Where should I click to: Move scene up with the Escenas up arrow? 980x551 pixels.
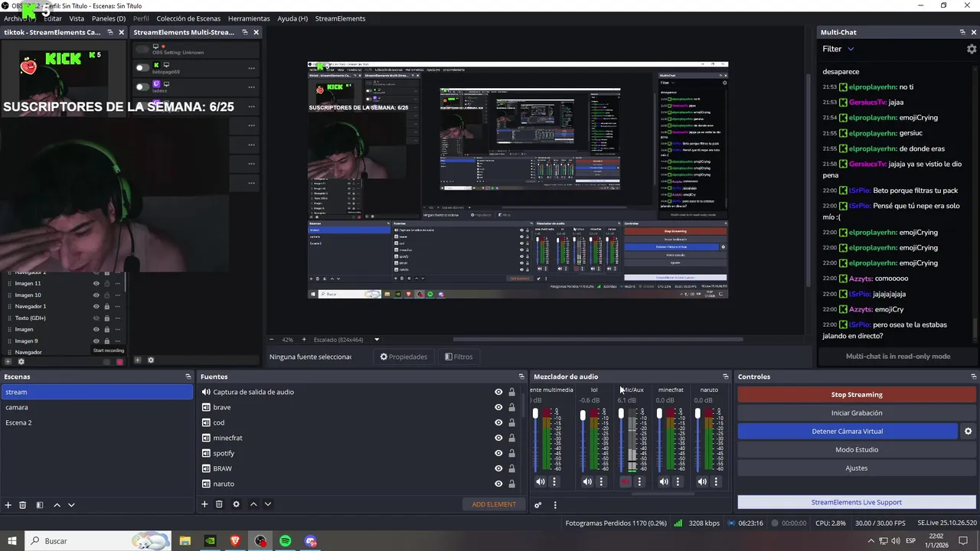pyautogui.click(x=57, y=504)
